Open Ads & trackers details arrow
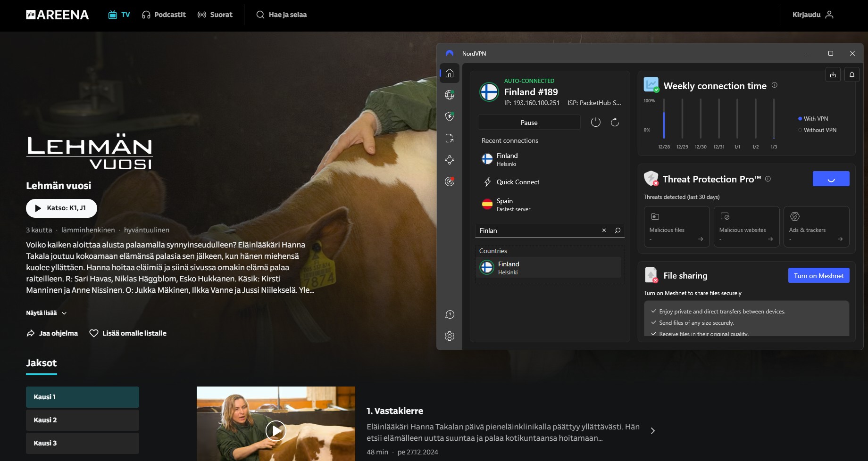The image size is (868, 461). 841,239
